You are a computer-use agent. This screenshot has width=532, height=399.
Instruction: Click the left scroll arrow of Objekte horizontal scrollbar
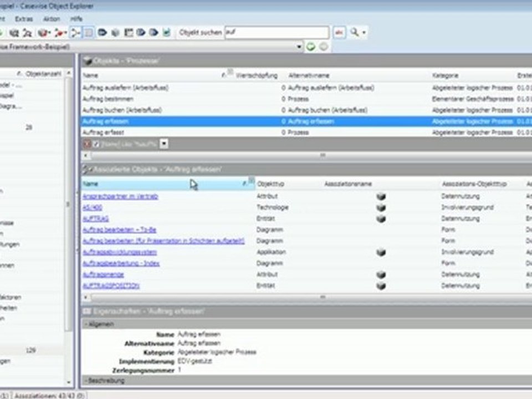[x=86, y=155]
